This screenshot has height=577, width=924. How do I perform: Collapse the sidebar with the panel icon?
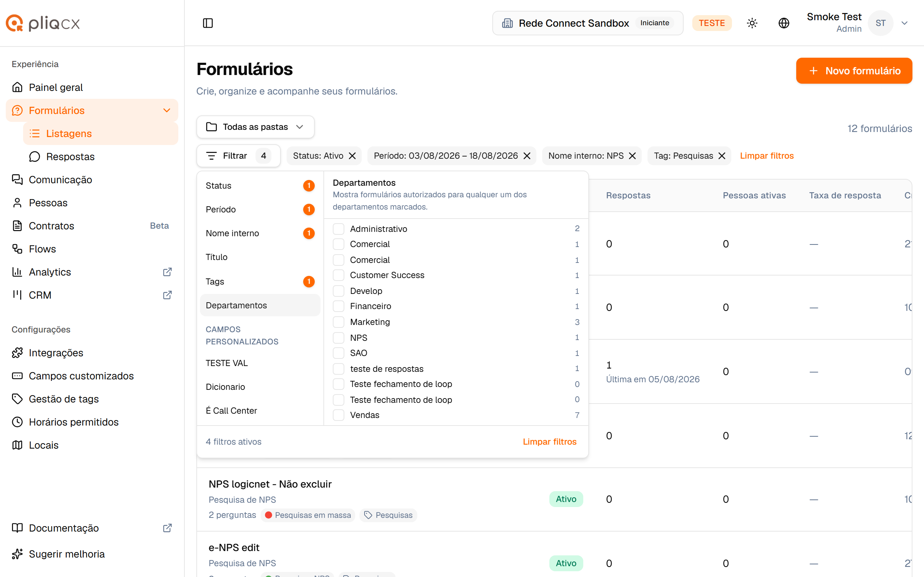[208, 23]
